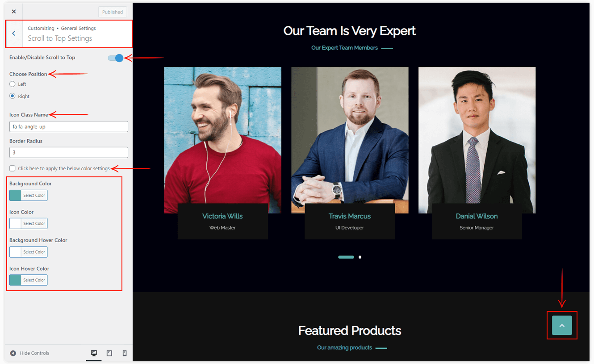Click the Icon Class Name input field
This screenshot has height=364, width=594.
pos(69,127)
